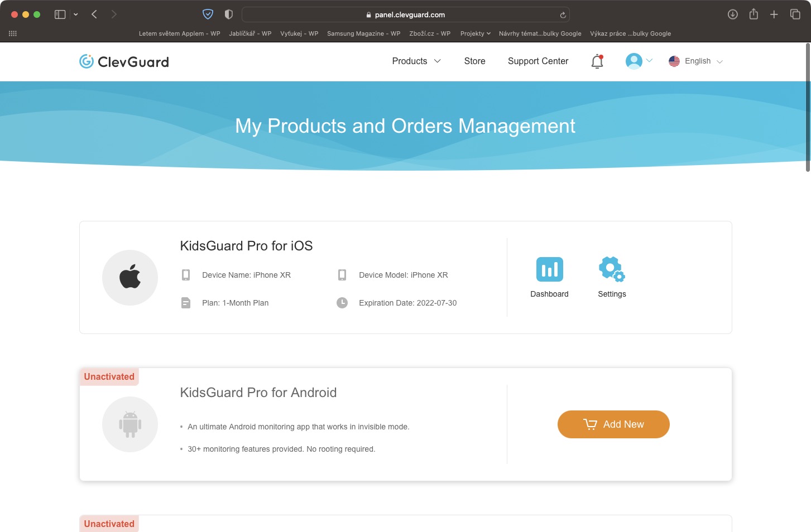This screenshot has width=811, height=532.
Task: Click the invisible mode feature description
Action: point(299,427)
